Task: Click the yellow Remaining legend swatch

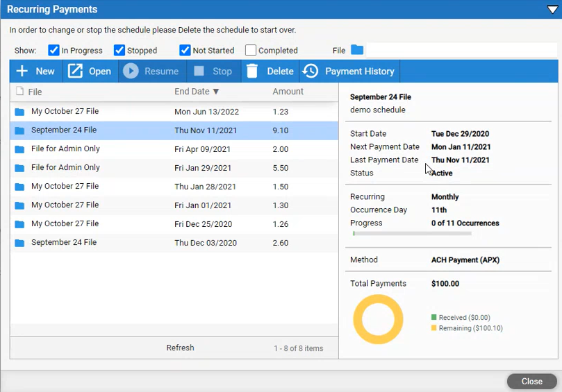Action: pos(434,328)
